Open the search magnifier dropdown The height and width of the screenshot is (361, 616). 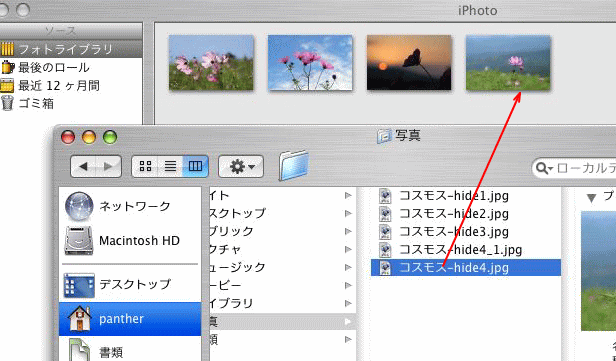coord(544,169)
